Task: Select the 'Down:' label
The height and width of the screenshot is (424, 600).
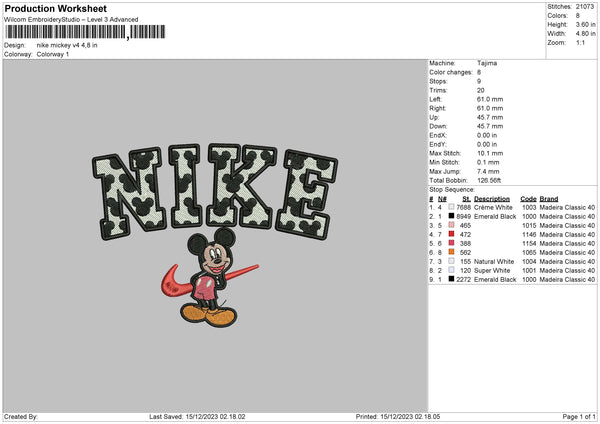Action: point(438,126)
